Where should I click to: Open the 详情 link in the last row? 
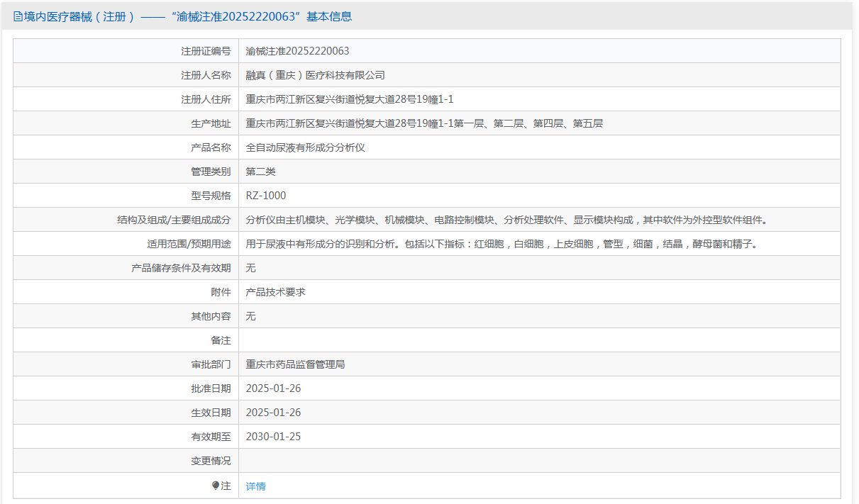[255, 486]
